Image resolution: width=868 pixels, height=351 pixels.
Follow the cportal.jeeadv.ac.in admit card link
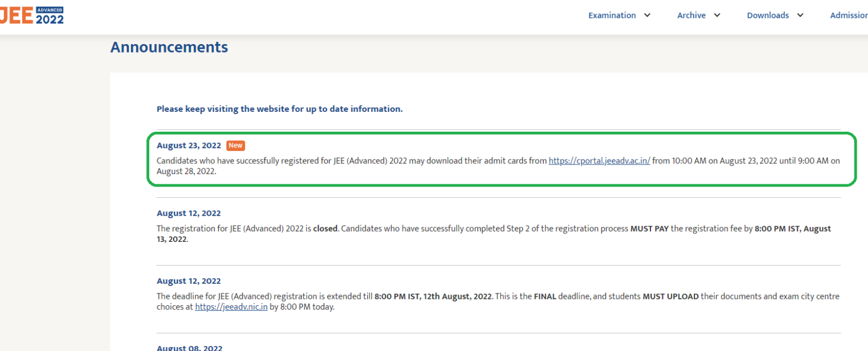coord(599,160)
